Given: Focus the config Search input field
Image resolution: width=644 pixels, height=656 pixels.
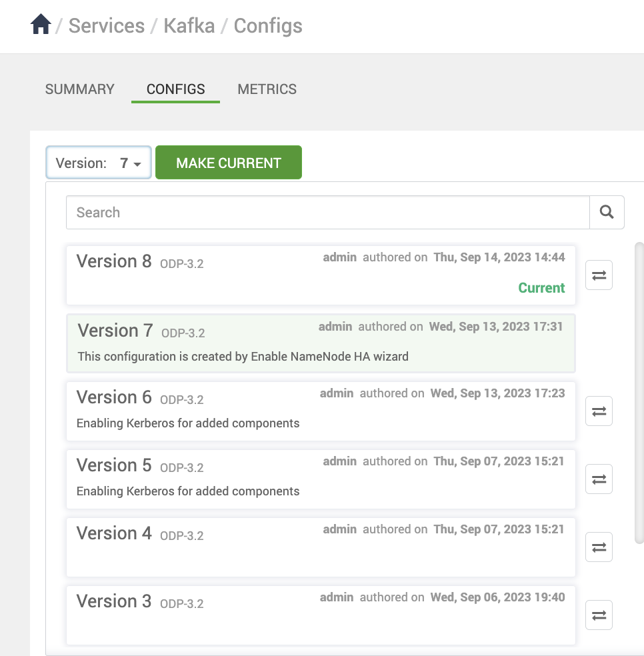Looking at the screenshot, I should pos(327,212).
